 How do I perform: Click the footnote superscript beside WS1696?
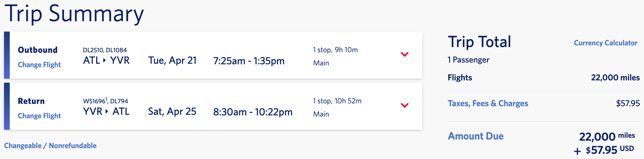[x=106, y=99]
